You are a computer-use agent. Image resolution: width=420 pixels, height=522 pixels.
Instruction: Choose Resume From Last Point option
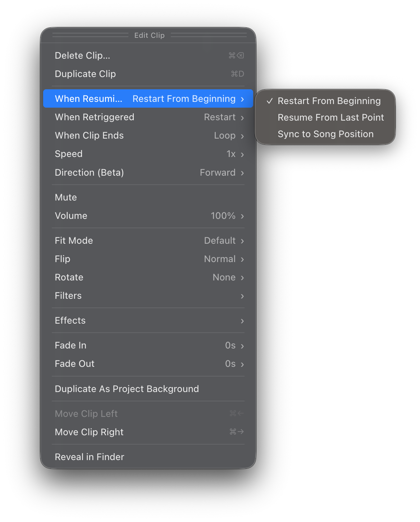(x=330, y=117)
